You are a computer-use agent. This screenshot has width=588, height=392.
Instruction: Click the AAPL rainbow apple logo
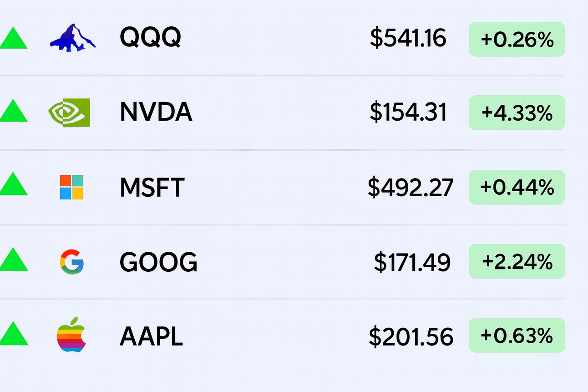pos(71,335)
